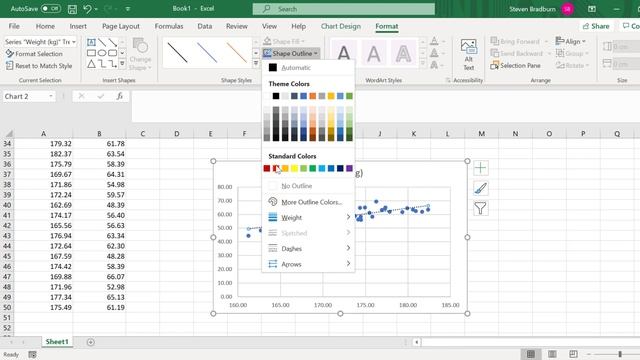Select the triangle shape icon
The height and width of the screenshot is (360, 640).
coord(91,64)
